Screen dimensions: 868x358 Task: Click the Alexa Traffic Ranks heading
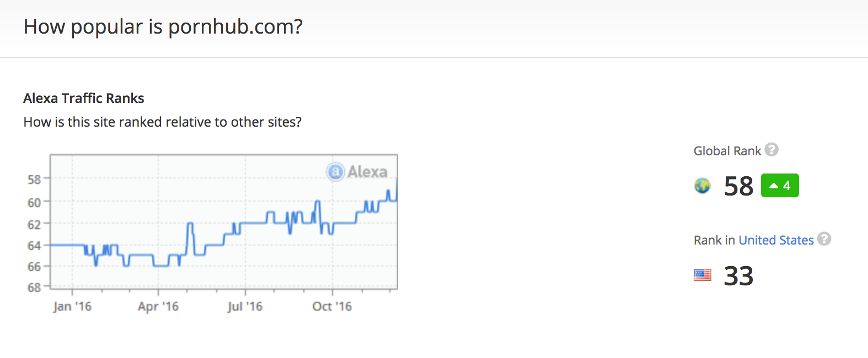point(84,98)
